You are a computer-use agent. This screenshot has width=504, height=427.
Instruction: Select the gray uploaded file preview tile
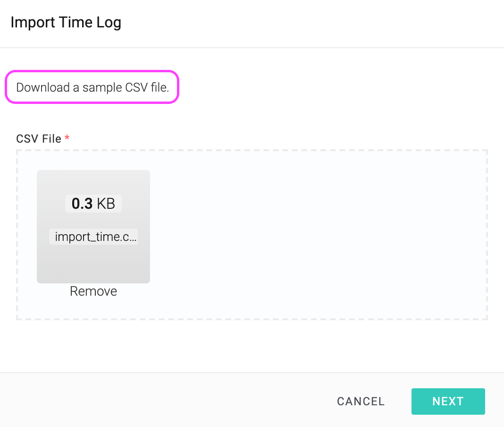point(93,227)
